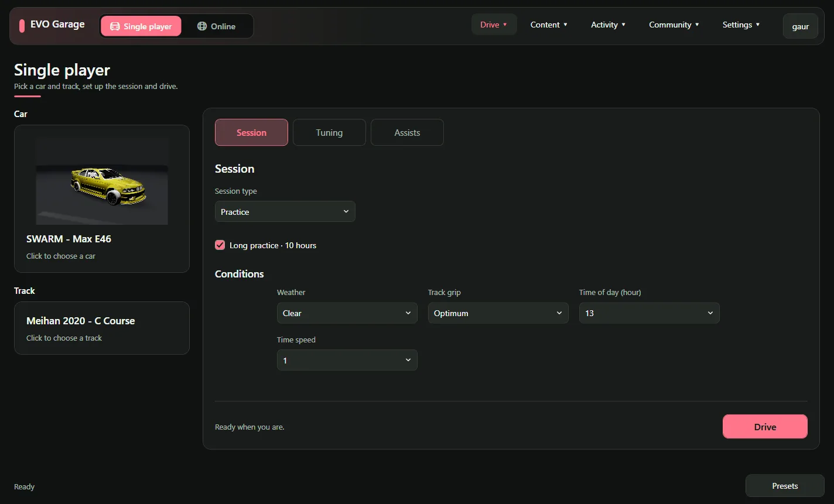Viewport: 834px width, 504px height.
Task: Click the Conditions section heading
Action: coord(240,274)
